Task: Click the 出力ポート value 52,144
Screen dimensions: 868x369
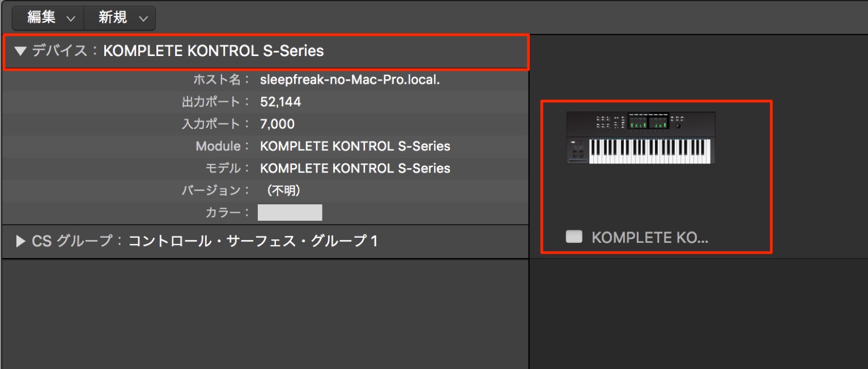Action: 280,102
